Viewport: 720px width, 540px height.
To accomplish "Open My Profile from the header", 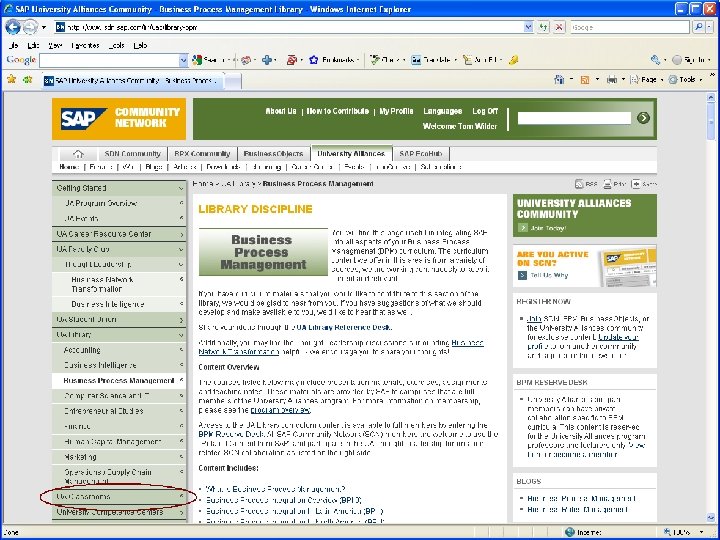I will [396, 111].
